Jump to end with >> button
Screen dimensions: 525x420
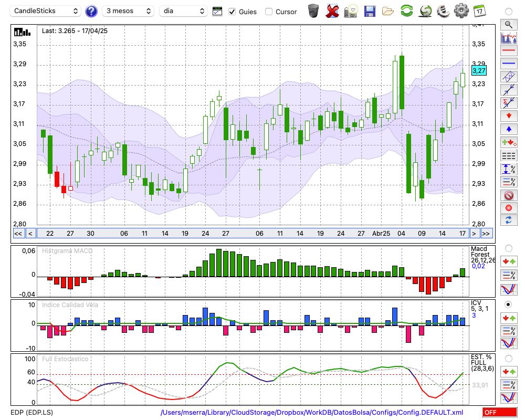(x=486, y=234)
